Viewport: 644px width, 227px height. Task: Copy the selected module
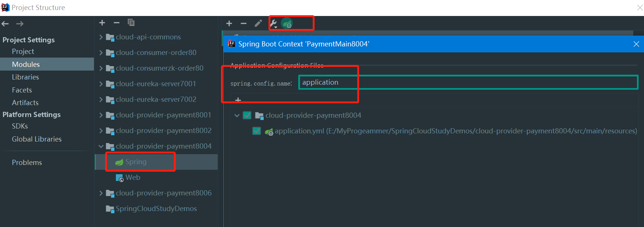click(131, 23)
